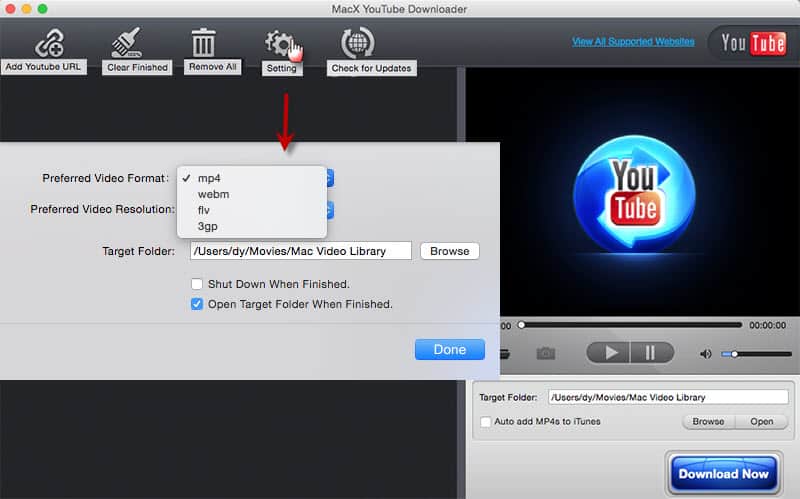This screenshot has height=499, width=800.
Task: Click the settings Target Folder path field
Action: 301,251
